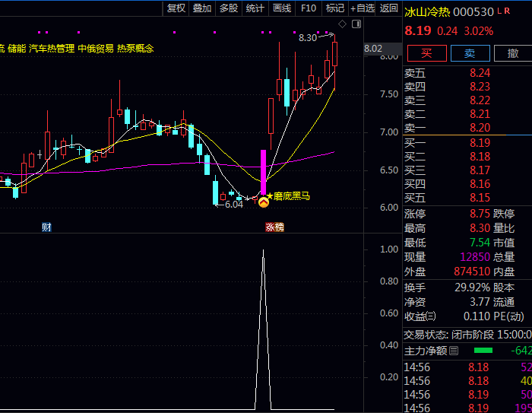The height and width of the screenshot is (413, 532).
Task: Click 换手 turnover 29.92%
Action: 472,288
